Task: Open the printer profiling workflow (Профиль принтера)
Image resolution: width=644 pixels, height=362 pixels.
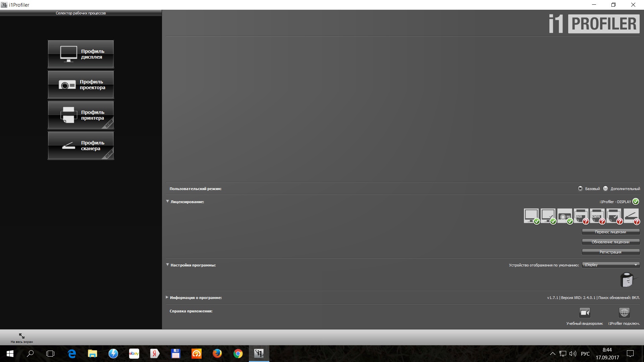Action: 81,115
